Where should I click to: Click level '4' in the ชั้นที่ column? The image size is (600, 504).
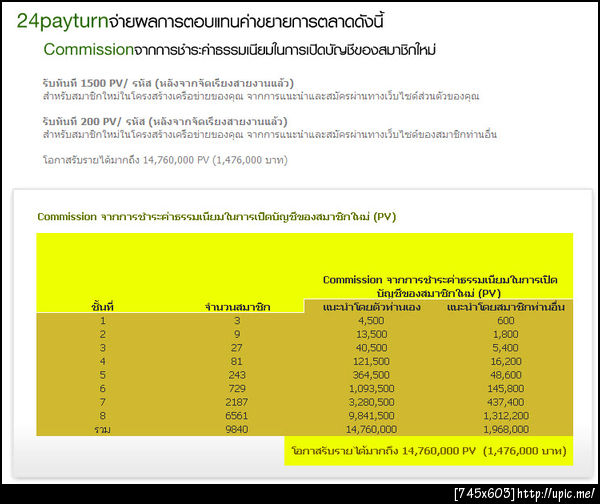(103, 361)
